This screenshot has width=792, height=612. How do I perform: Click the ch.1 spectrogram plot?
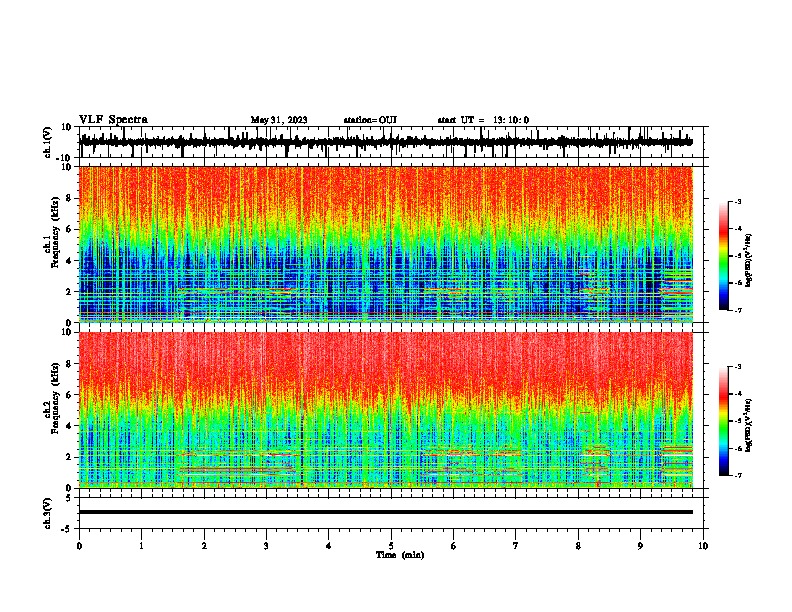coord(386,244)
